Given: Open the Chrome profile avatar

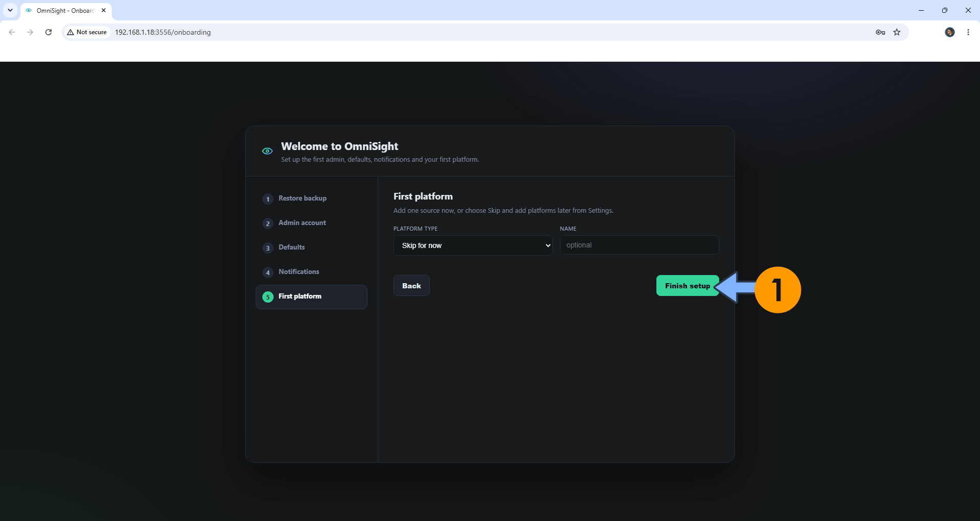Looking at the screenshot, I should coord(950,32).
